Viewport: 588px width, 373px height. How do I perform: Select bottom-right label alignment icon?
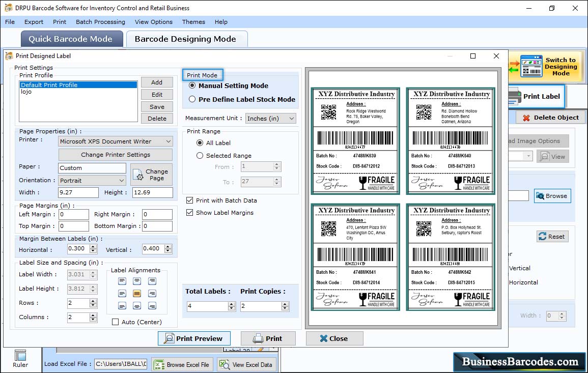152,306
